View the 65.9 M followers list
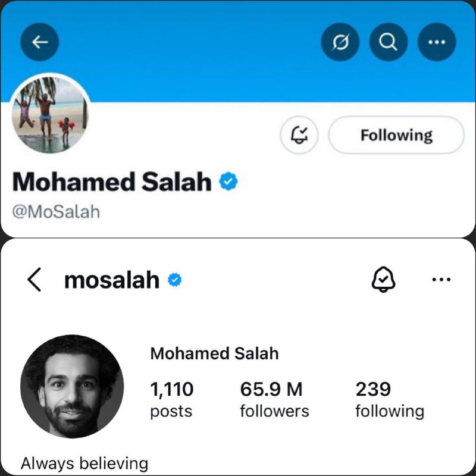This screenshot has width=476, height=476. (274, 400)
